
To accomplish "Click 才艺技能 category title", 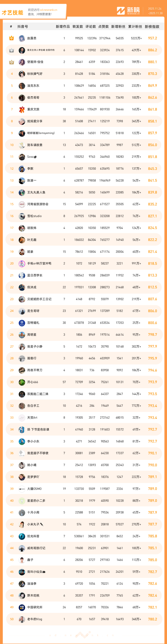I will coord(13,13).
